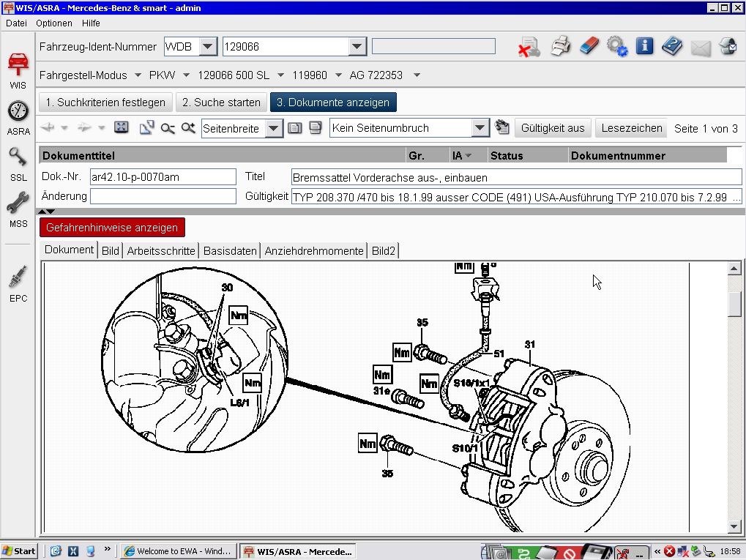Click the eraser icon to clear data
Image resolution: width=746 pixels, height=560 pixels.
pyautogui.click(x=589, y=46)
